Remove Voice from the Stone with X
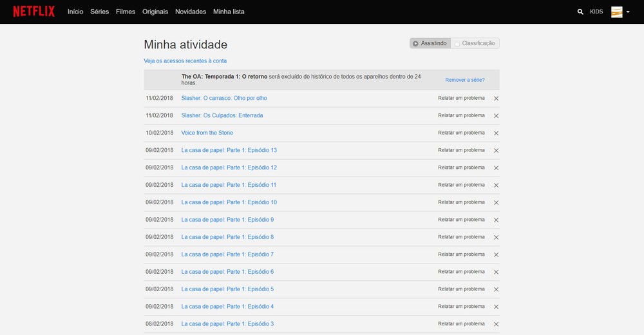Viewport: 644px width, 335px height. point(496,133)
